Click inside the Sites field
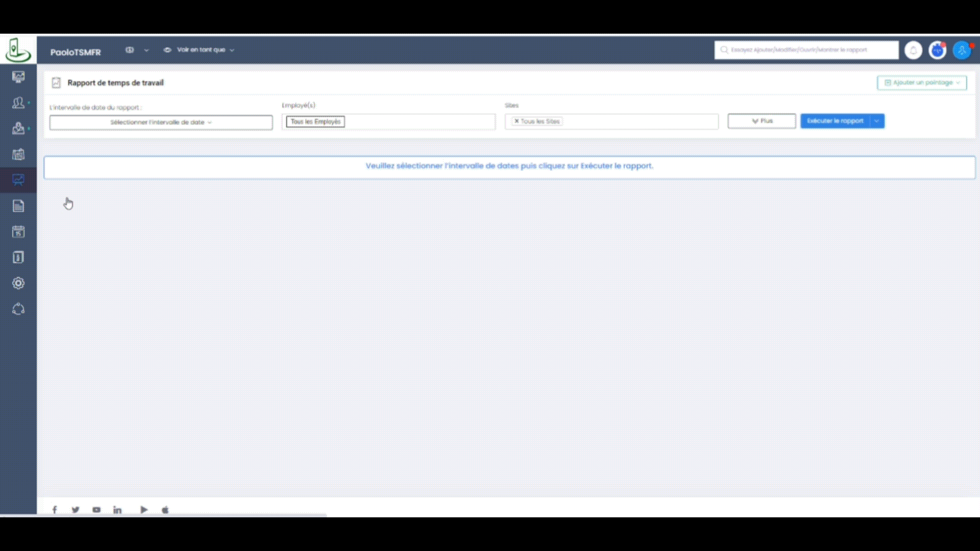Screen dimensions: 980x551 pos(611,121)
